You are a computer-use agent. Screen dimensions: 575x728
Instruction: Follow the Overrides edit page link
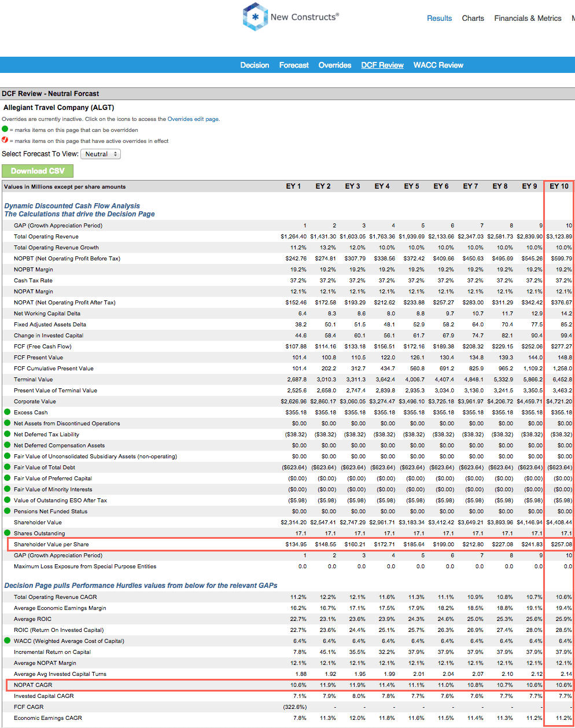(193, 119)
